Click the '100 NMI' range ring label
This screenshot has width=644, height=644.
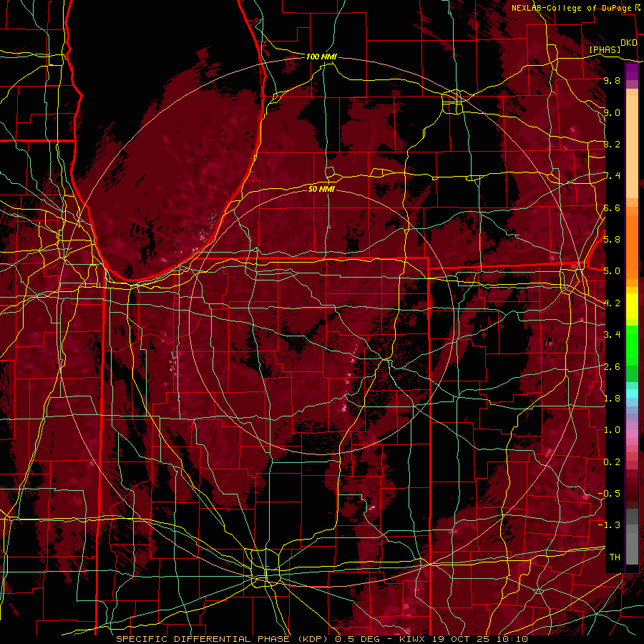point(321,57)
